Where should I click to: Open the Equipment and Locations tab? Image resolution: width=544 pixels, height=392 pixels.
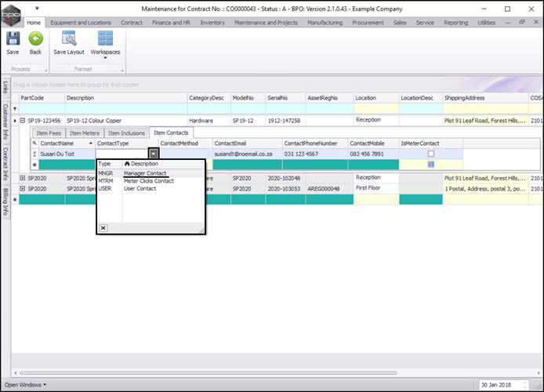point(81,23)
